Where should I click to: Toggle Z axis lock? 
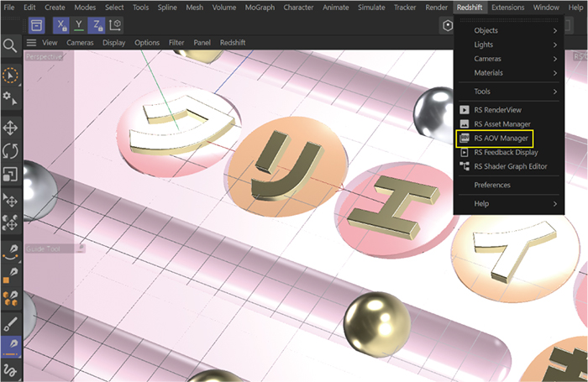[x=97, y=25]
